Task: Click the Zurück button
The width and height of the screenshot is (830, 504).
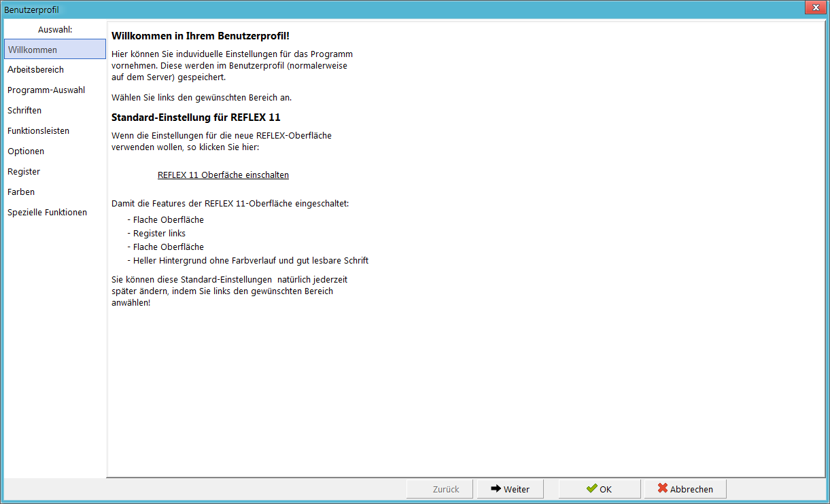Action: [440, 489]
